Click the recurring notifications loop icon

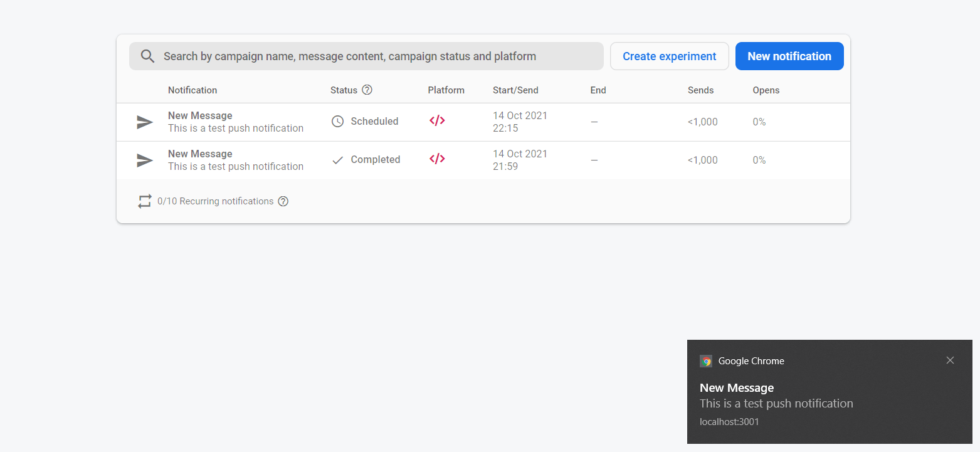click(145, 201)
